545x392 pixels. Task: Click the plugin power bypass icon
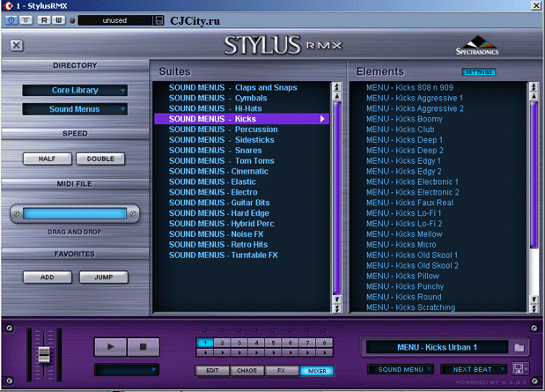coord(11,20)
